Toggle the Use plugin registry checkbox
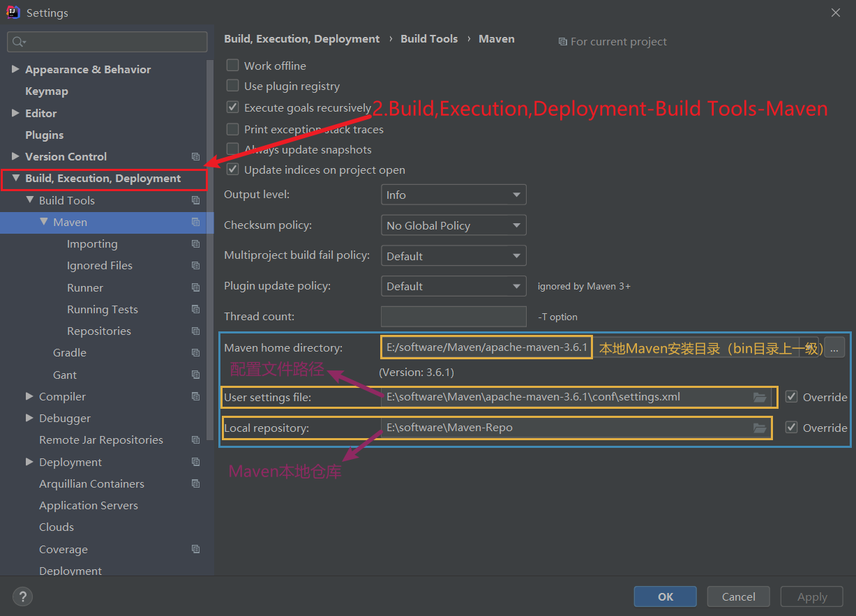 (x=233, y=87)
